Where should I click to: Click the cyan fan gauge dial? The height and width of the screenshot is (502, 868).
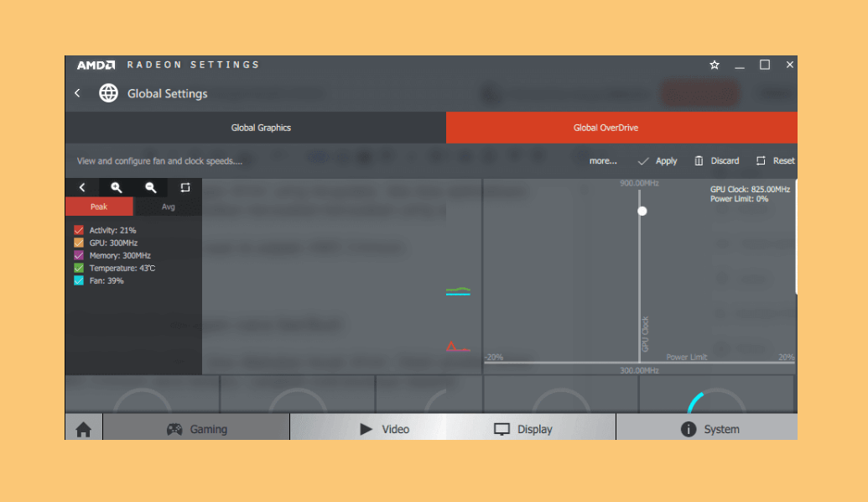coord(715,402)
